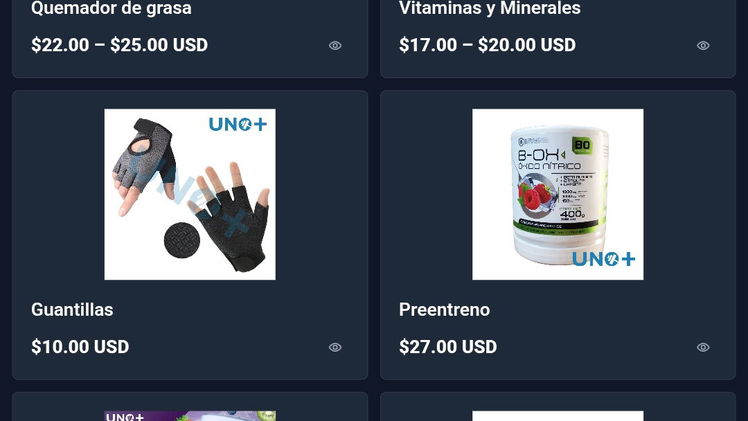This screenshot has width=748, height=421.
Task: Click the $22.00 – $25.00 USD price range
Action: click(x=119, y=45)
